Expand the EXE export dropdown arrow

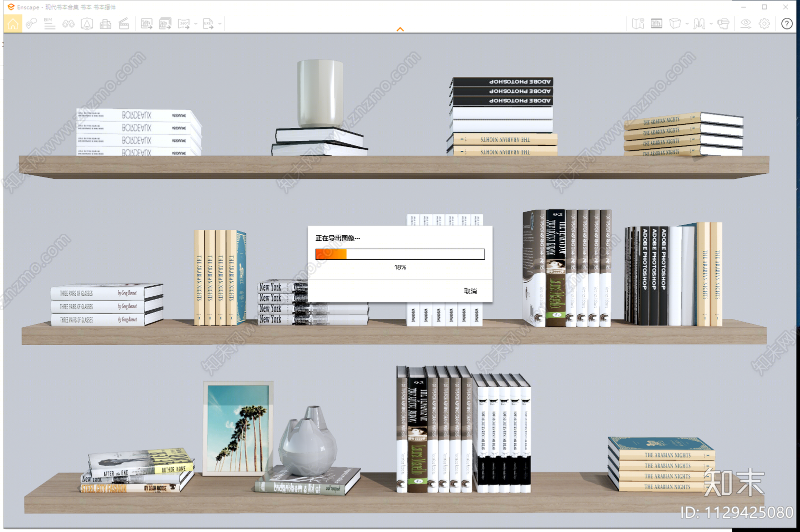tap(220, 23)
